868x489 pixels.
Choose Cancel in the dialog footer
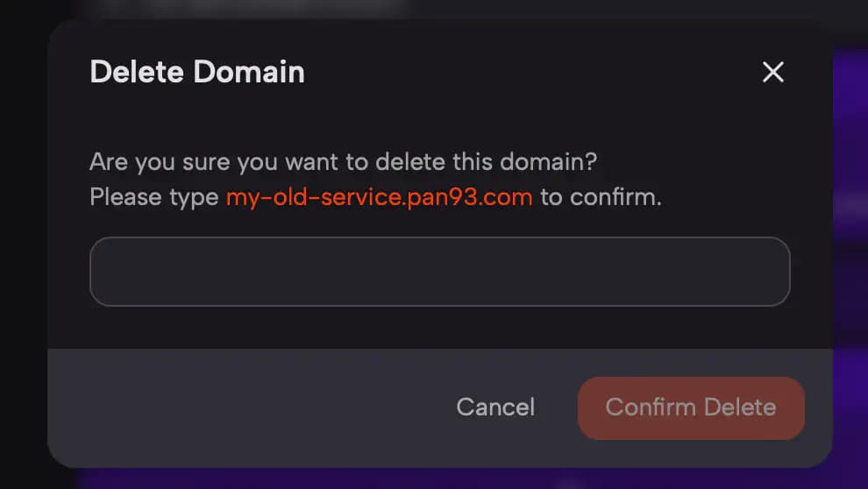coord(495,407)
